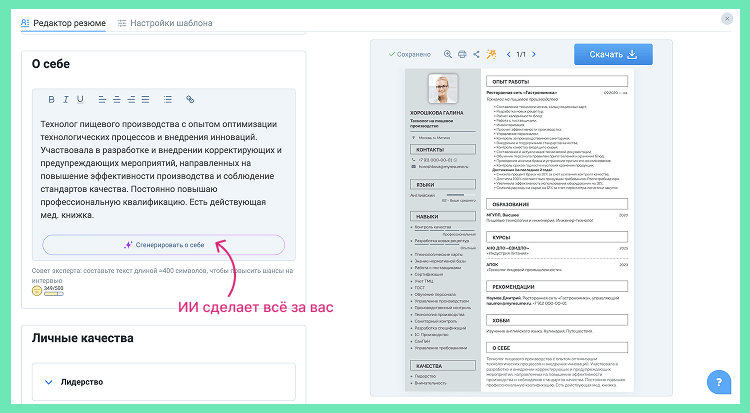Viewport: 750px width, 413px height.
Task: Click the Личные качества heading
Action: point(82,338)
